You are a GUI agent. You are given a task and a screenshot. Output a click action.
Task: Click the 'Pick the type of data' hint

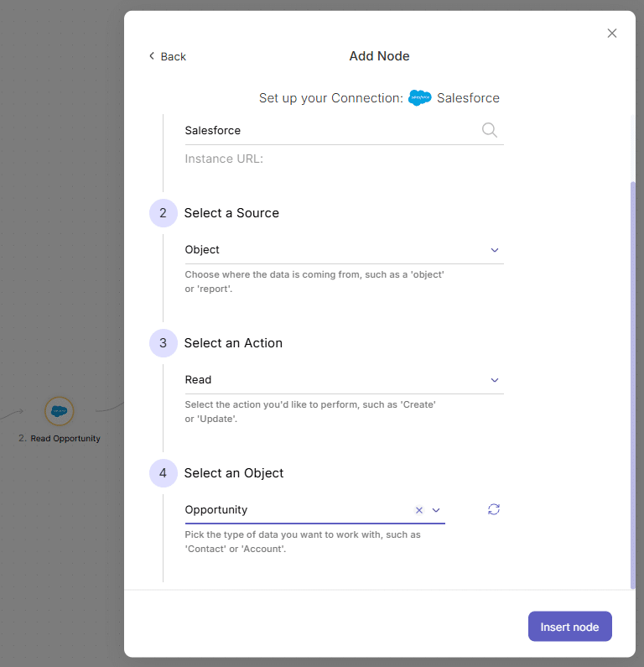tap(303, 542)
